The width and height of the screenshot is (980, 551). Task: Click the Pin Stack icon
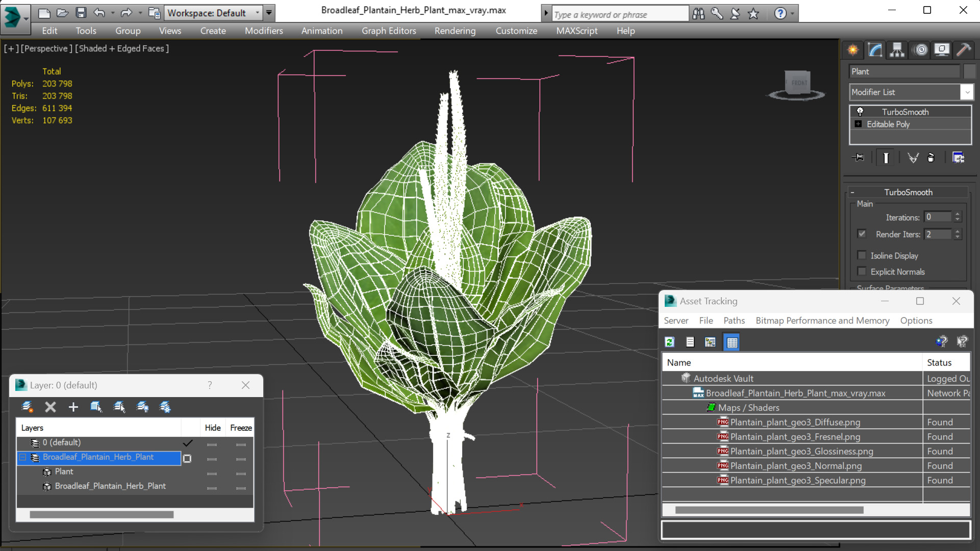click(x=858, y=158)
